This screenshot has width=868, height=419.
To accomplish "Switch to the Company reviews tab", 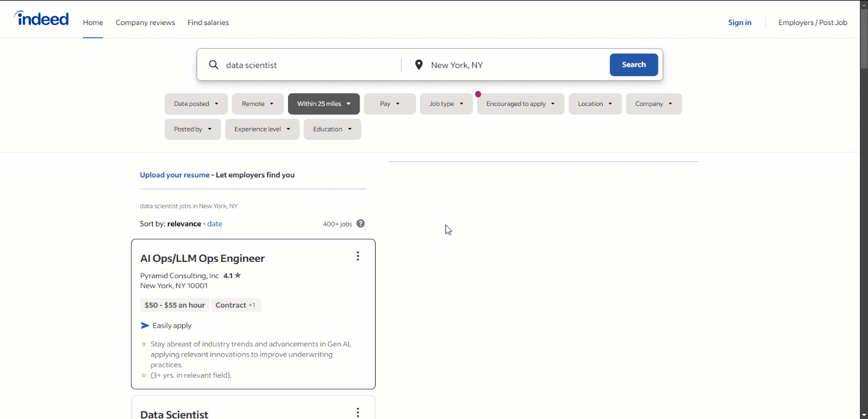I will pyautogui.click(x=145, y=22).
